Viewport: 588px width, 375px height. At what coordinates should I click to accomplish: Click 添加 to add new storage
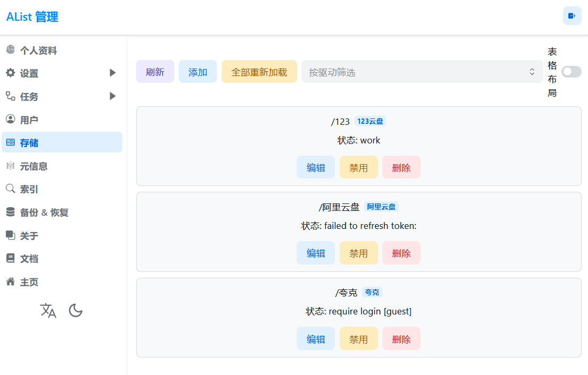click(x=197, y=72)
